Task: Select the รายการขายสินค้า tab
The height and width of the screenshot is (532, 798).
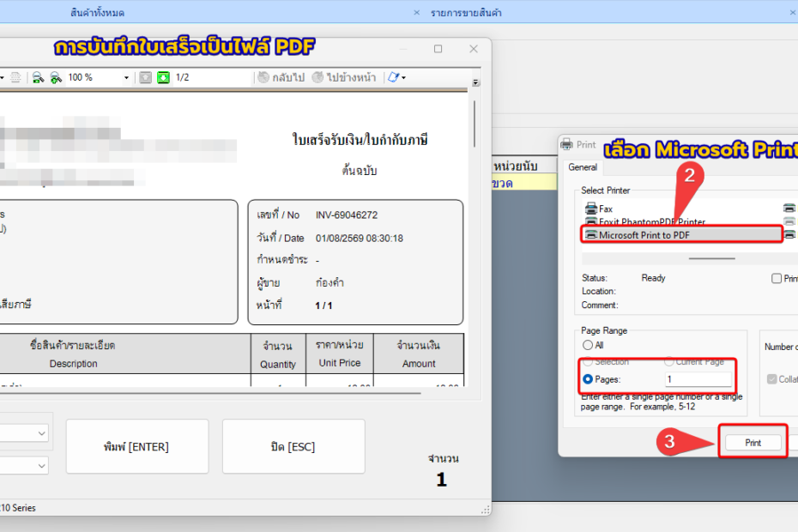Action: point(466,13)
